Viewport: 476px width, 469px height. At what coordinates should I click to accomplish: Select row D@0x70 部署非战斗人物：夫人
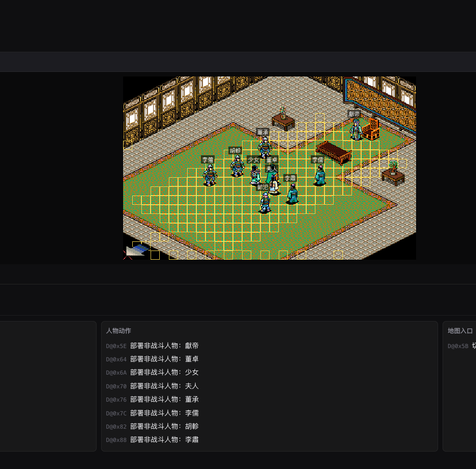click(269, 386)
